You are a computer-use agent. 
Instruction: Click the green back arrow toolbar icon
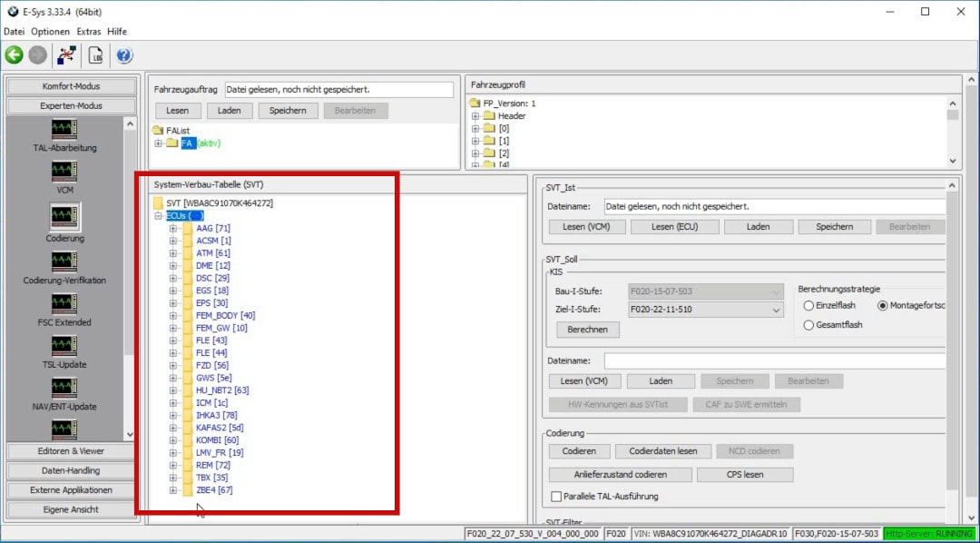tap(14, 55)
